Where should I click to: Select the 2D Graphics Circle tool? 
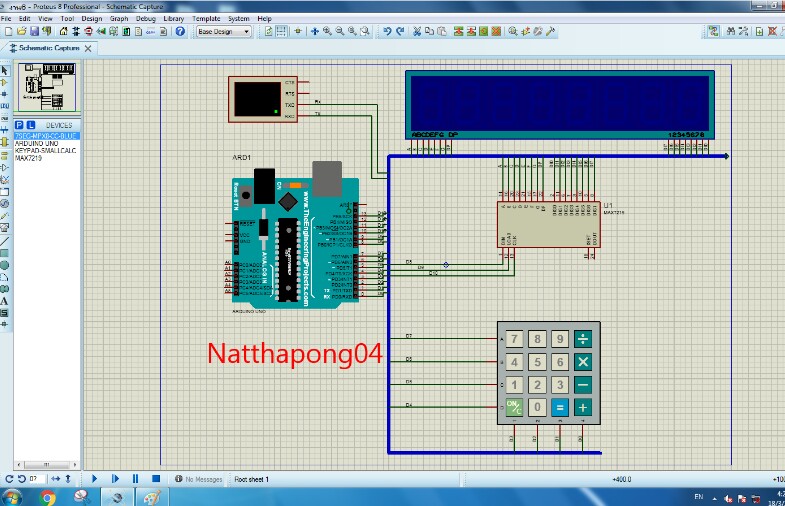pos(5,265)
